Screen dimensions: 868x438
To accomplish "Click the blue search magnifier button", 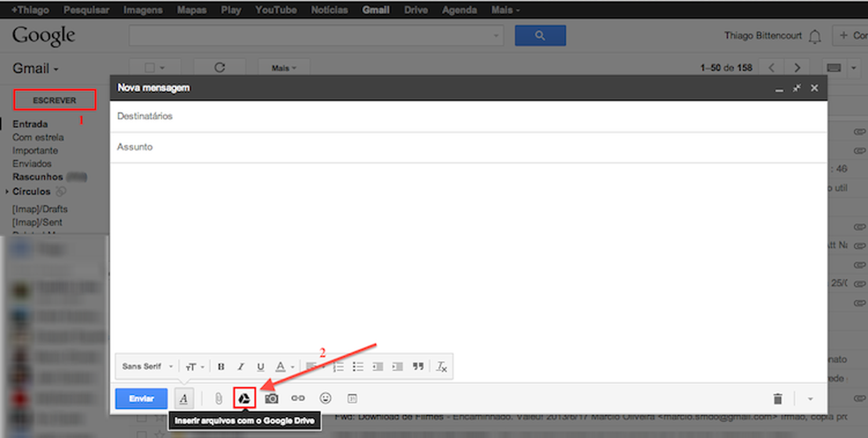I will (540, 35).
